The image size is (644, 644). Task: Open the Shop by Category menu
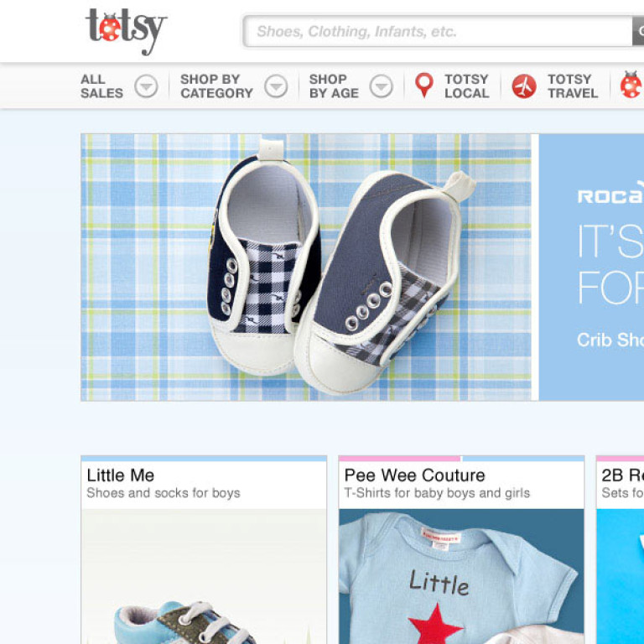click(x=216, y=86)
